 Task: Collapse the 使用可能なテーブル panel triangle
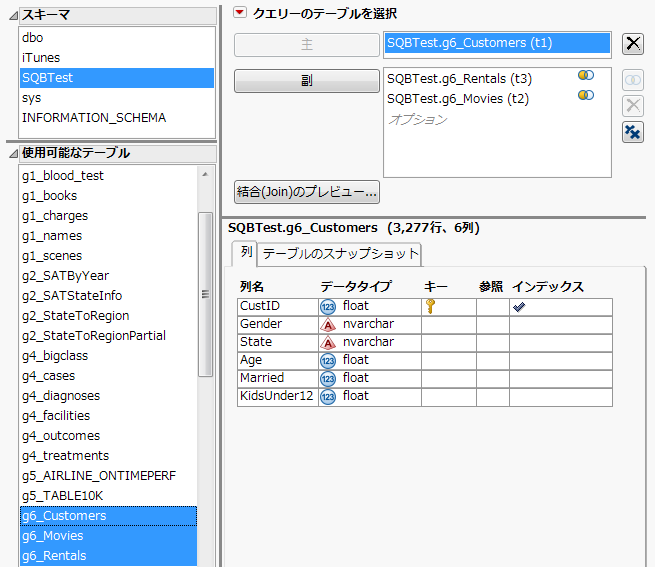(11, 153)
